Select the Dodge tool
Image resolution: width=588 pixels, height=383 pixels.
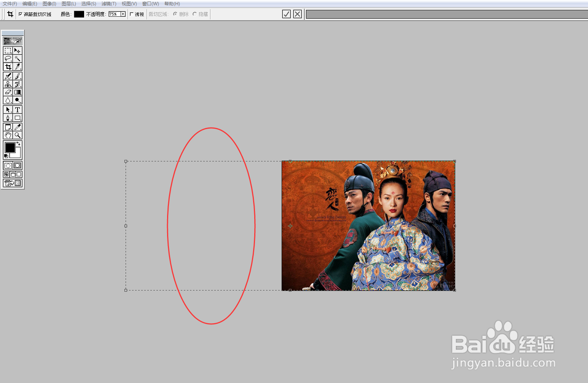pos(18,100)
